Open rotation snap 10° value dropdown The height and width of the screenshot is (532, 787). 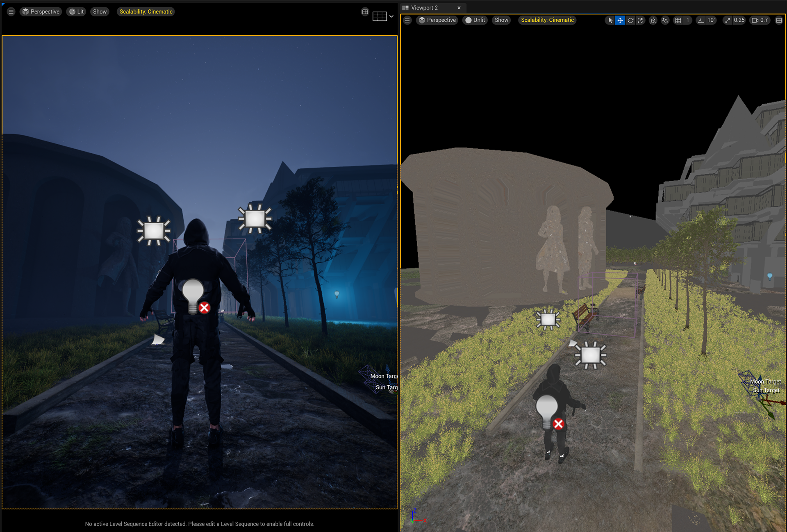click(712, 20)
